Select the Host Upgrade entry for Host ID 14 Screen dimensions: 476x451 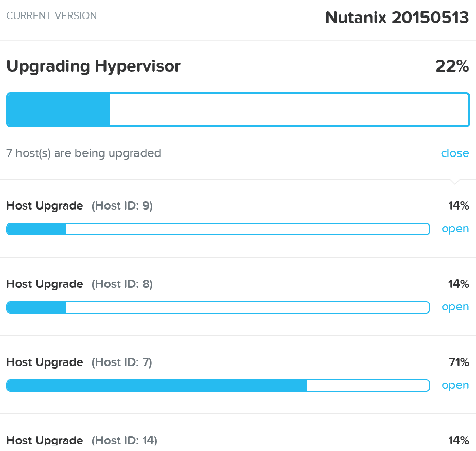[x=82, y=440]
